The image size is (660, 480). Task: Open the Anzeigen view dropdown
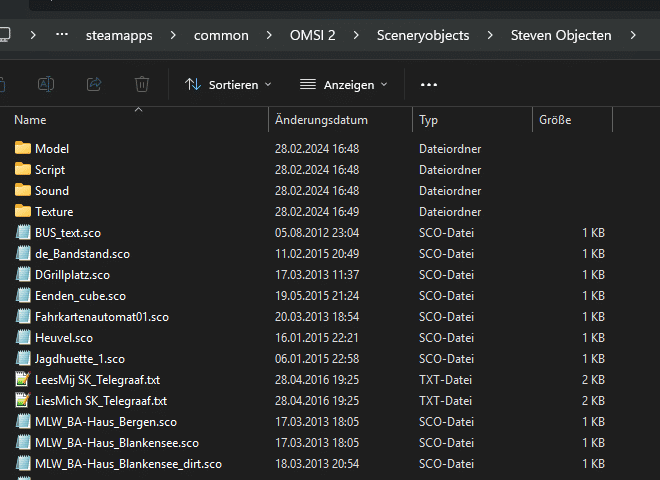coord(343,85)
